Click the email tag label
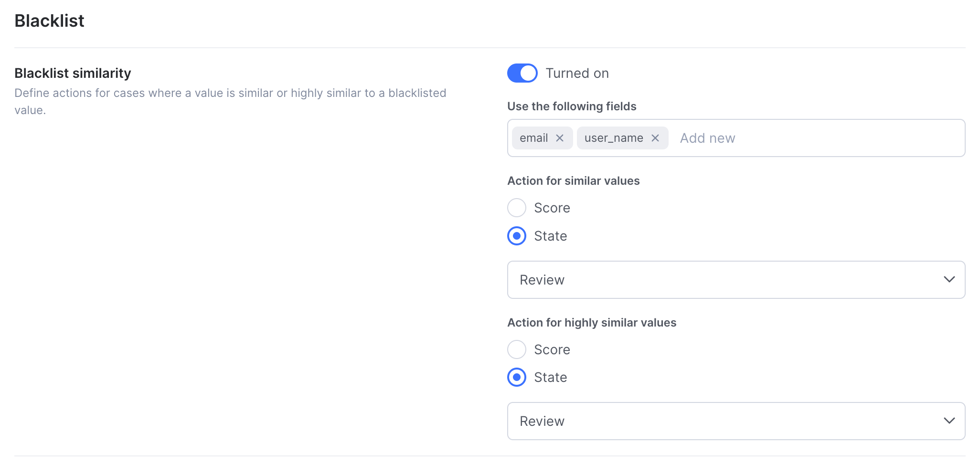 tap(533, 138)
